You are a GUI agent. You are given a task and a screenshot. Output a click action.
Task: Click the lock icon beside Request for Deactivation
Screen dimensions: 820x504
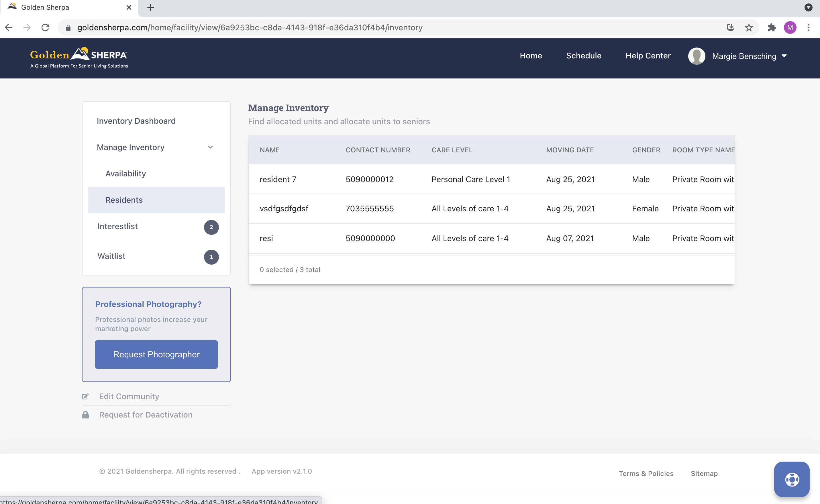click(85, 415)
